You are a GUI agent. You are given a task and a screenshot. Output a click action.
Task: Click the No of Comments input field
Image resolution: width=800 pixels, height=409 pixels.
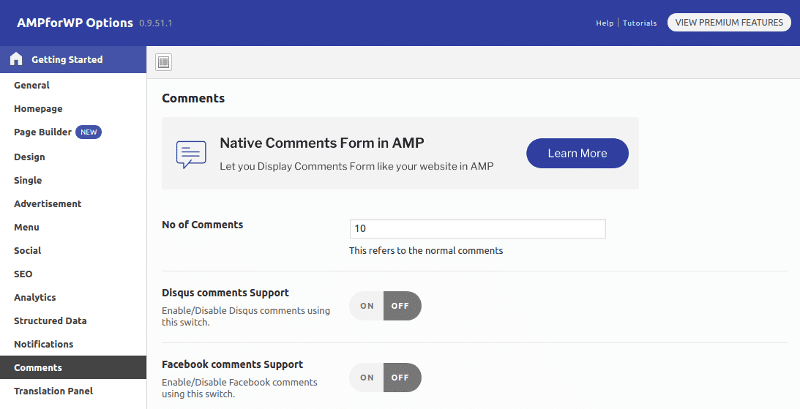click(x=478, y=228)
